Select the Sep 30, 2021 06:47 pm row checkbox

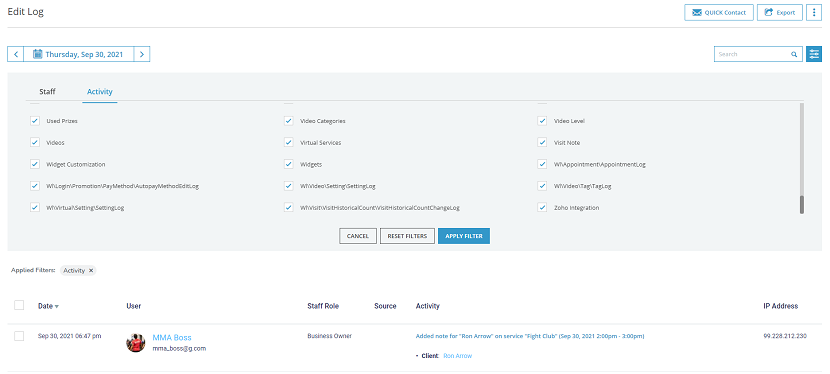point(19,336)
